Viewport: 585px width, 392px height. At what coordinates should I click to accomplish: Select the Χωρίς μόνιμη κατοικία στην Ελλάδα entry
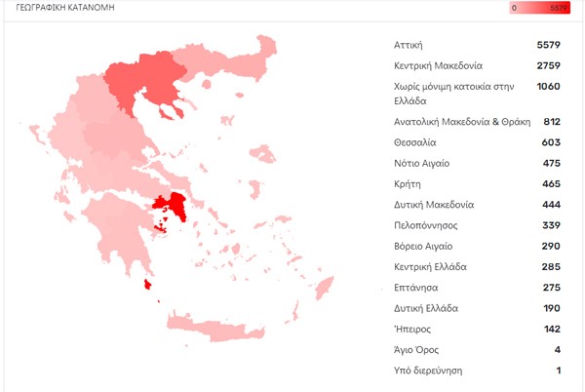click(478, 94)
